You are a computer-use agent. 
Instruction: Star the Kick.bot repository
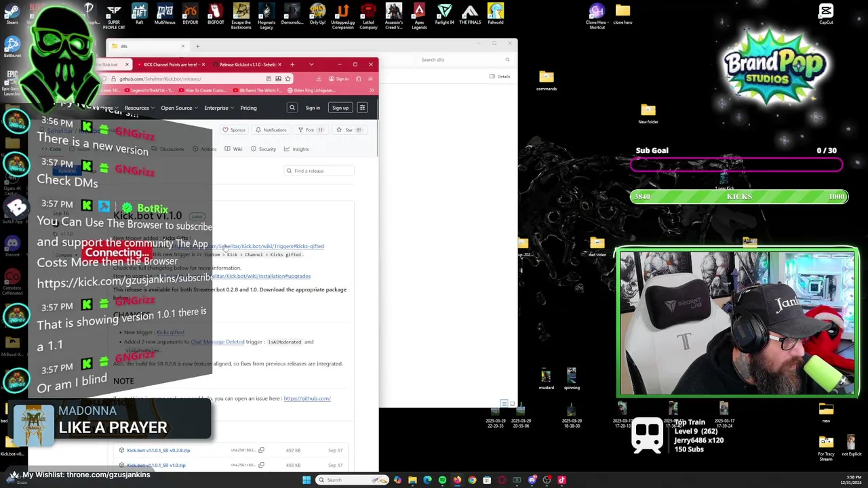pyautogui.click(x=349, y=130)
